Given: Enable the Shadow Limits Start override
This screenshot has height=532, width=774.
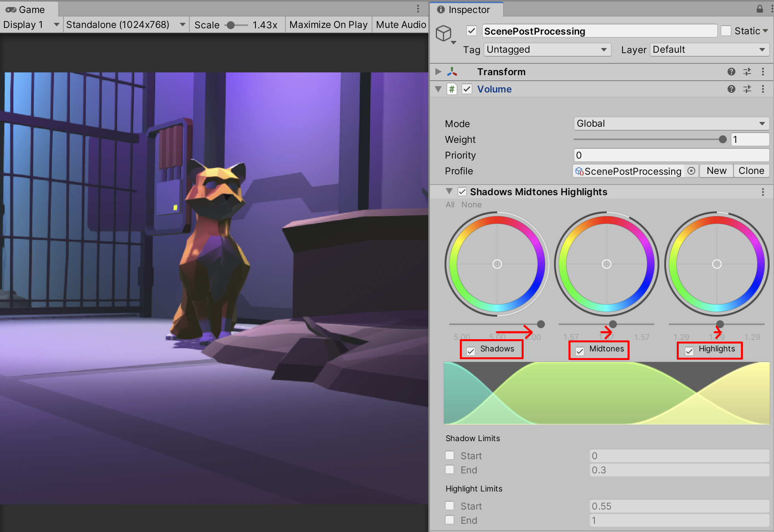Looking at the screenshot, I should tap(450, 456).
